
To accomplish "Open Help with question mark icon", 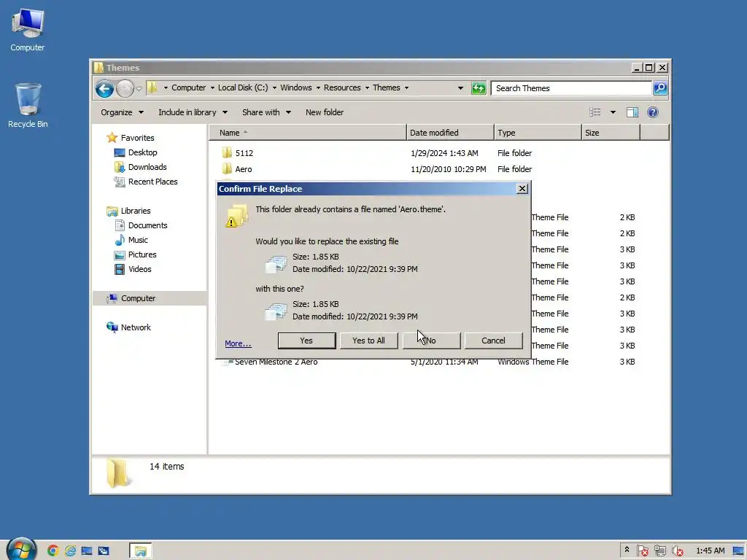I will point(653,112).
